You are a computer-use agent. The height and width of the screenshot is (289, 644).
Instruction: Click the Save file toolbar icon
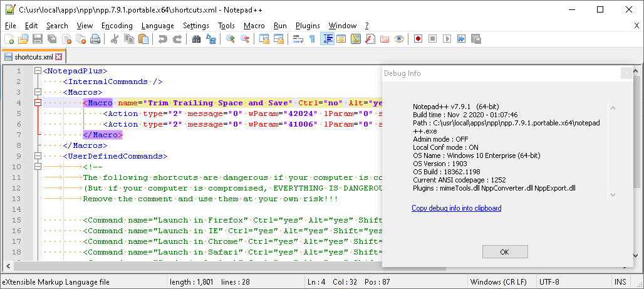tap(38, 39)
